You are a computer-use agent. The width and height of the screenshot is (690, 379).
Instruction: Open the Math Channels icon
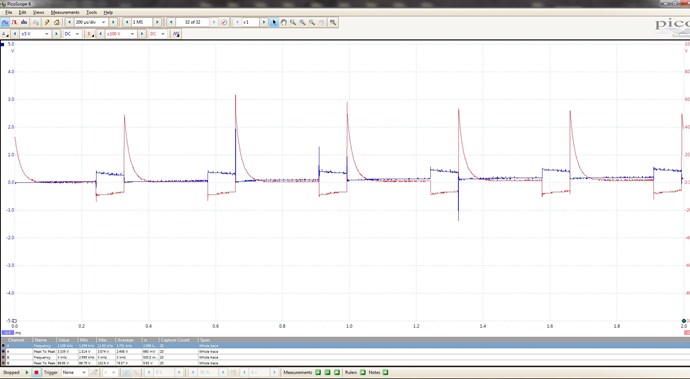point(176,34)
